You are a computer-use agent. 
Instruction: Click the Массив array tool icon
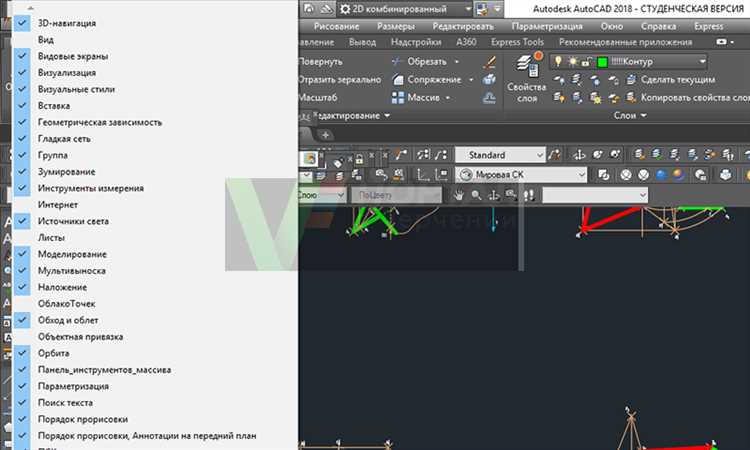point(397,98)
